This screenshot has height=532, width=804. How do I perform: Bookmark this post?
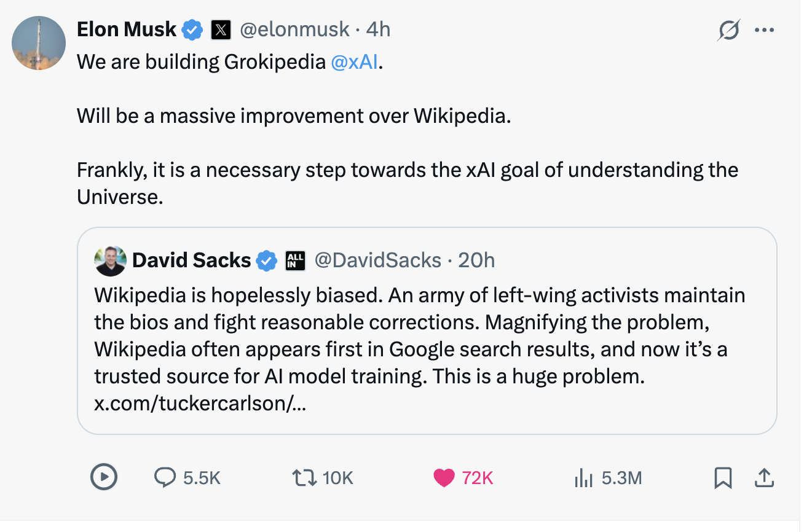tap(723, 477)
